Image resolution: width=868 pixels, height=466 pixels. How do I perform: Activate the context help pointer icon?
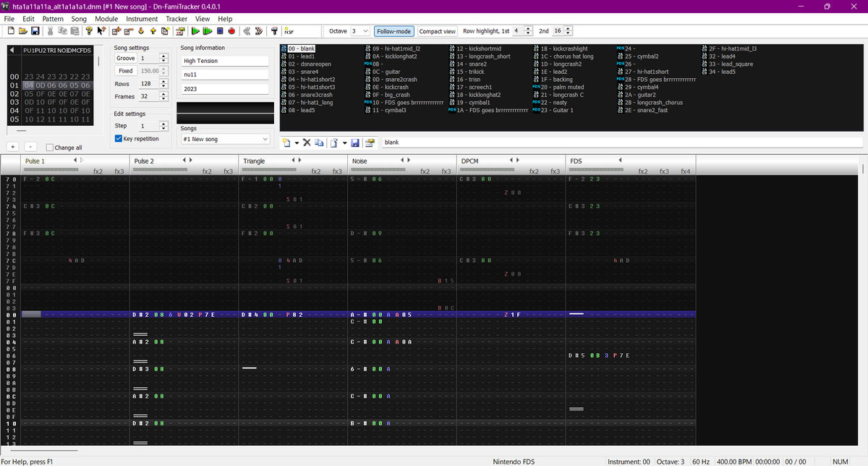[x=101, y=31]
